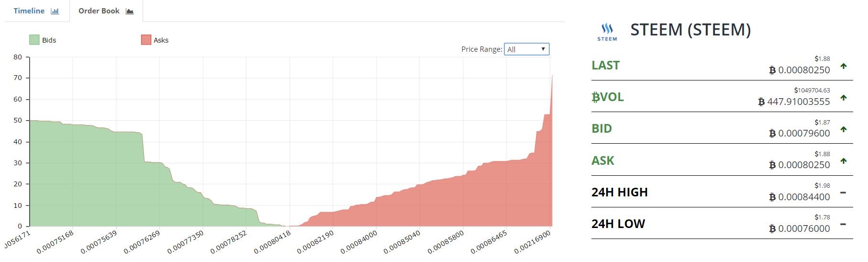Click the x-axis label 0.00216900
This screenshot has width=868, height=262.
(533, 242)
